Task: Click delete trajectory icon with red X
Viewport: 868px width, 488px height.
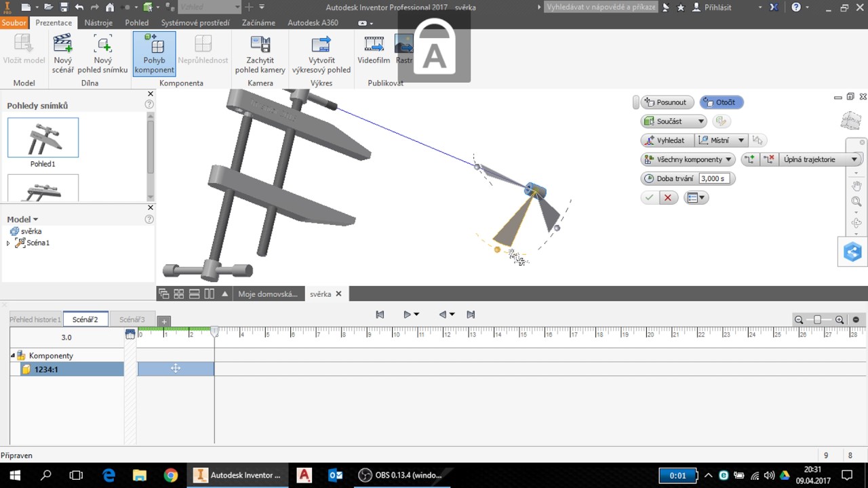Action: (x=769, y=159)
